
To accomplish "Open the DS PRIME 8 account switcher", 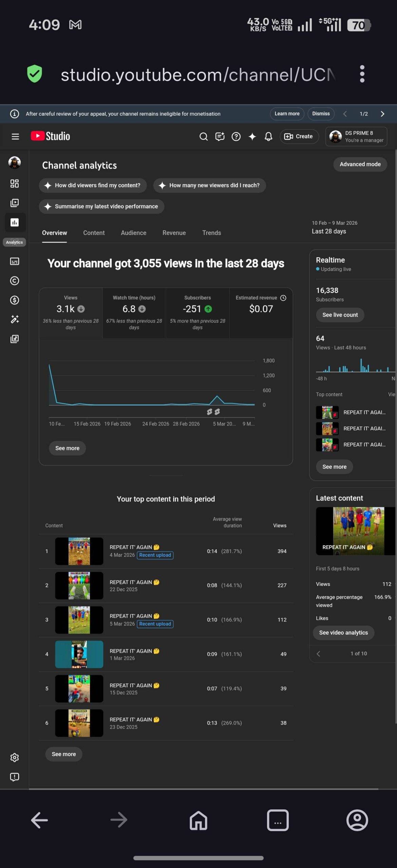I will [x=356, y=137].
